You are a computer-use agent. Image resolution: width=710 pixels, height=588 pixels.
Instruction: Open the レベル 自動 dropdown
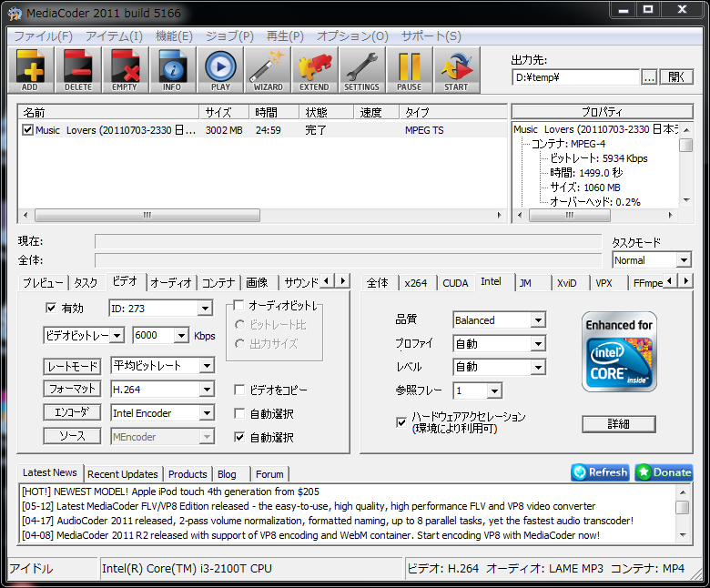click(x=538, y=367)
